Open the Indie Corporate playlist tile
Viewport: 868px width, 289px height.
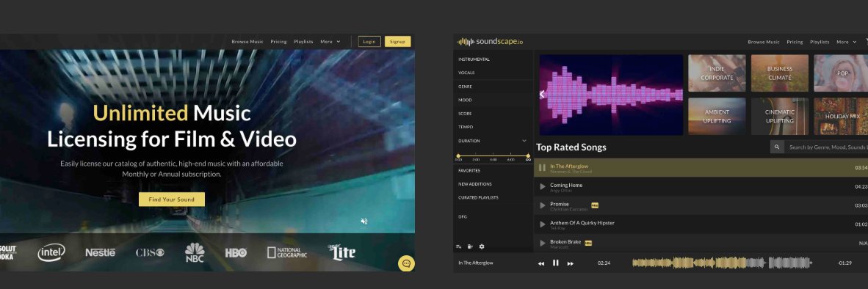click(x=717, y=73)
